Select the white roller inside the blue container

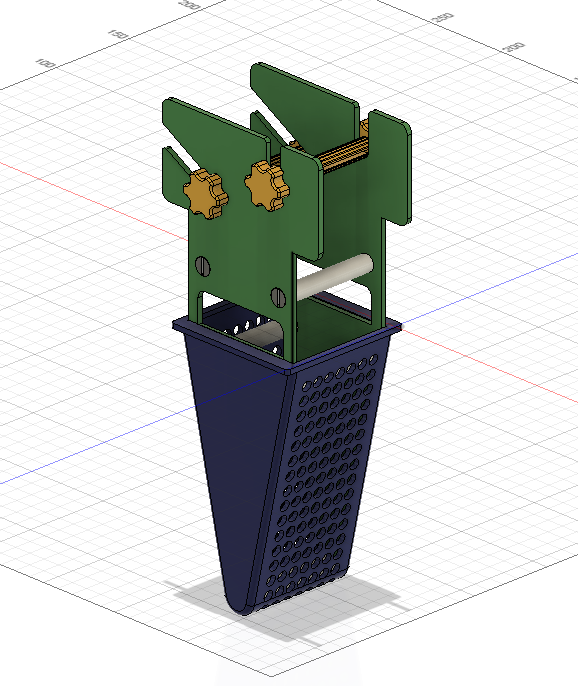click(261, 334)
